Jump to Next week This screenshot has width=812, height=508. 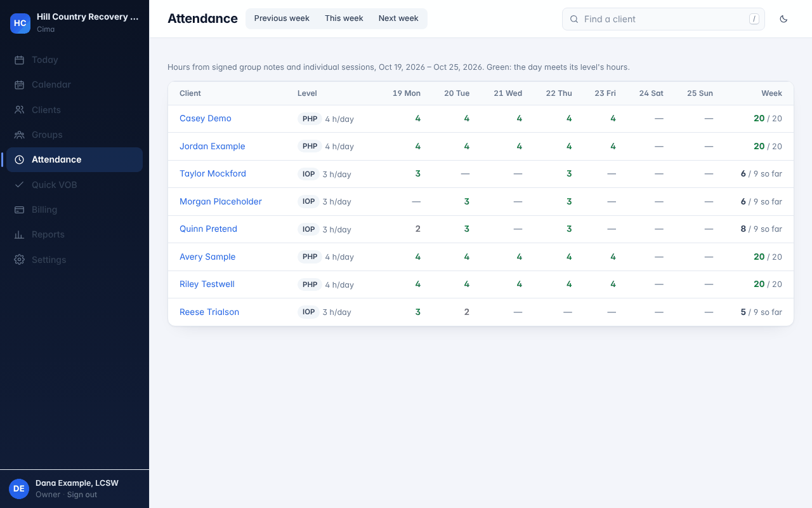[x=398, y=18]
